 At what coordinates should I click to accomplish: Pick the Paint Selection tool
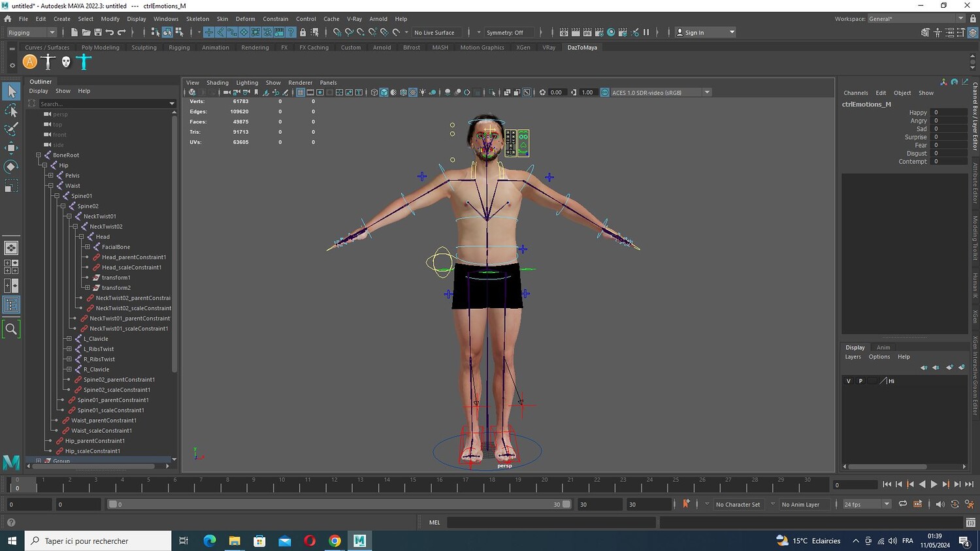pos(11,129)
